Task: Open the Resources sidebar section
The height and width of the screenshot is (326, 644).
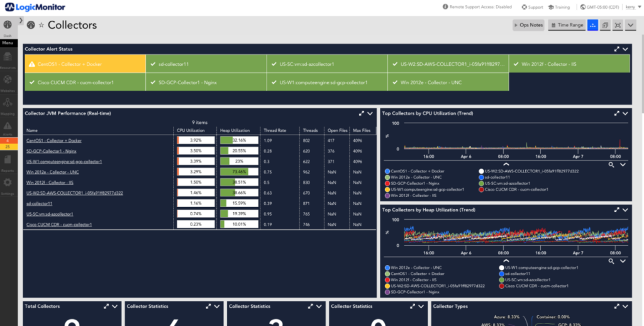Action: pyautogui.click(x=8, y=59)
